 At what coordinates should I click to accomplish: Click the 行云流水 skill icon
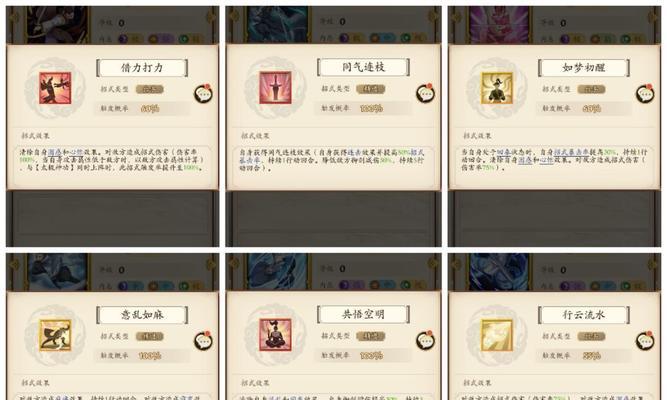tap(497, 335)
